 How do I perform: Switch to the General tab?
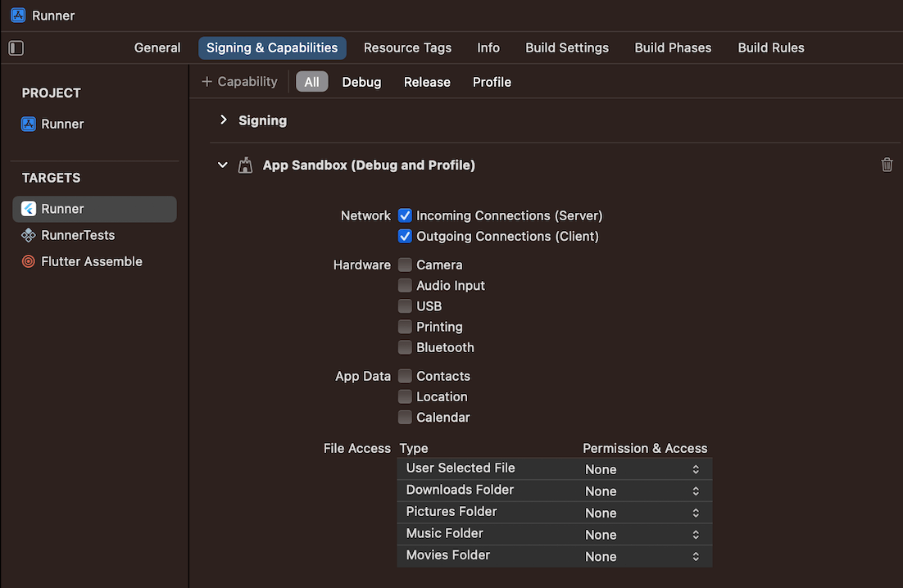157,47
